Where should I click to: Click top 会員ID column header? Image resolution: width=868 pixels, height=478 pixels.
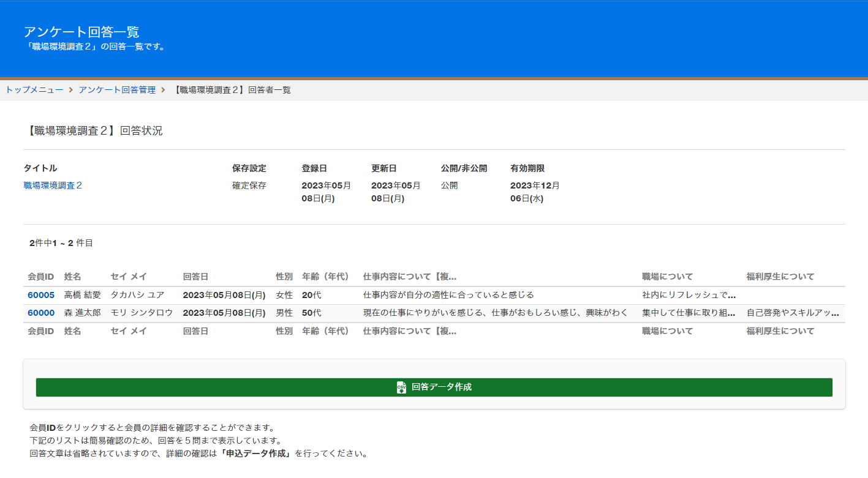[41, 277]
